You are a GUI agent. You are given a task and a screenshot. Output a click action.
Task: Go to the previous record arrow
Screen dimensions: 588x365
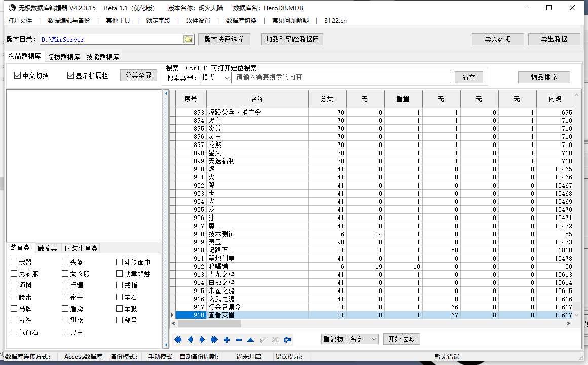click(x=190, y=340)
